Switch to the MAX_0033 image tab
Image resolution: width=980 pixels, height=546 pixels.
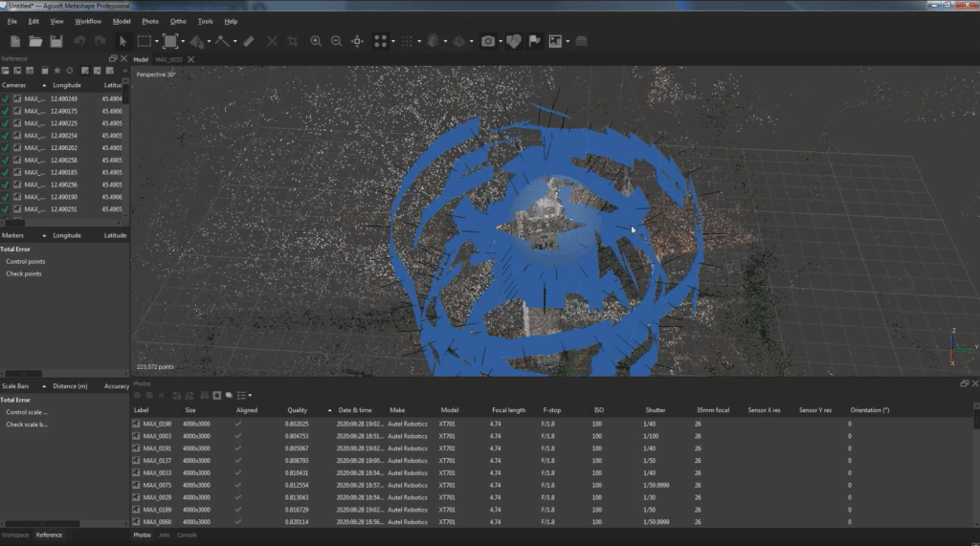pos(168,60)
